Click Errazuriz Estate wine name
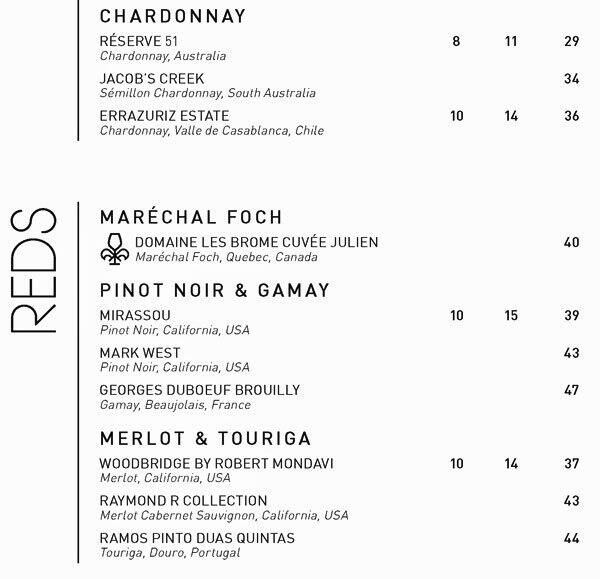The height and width of the screenshot is (579, 600). pos(164,116)
